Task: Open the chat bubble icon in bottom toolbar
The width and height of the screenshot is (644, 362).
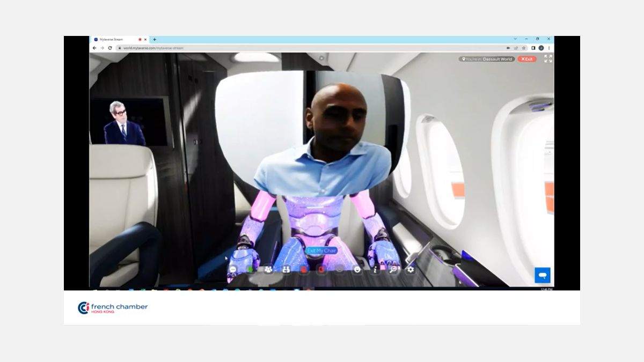Action: (x=233, y=270)
